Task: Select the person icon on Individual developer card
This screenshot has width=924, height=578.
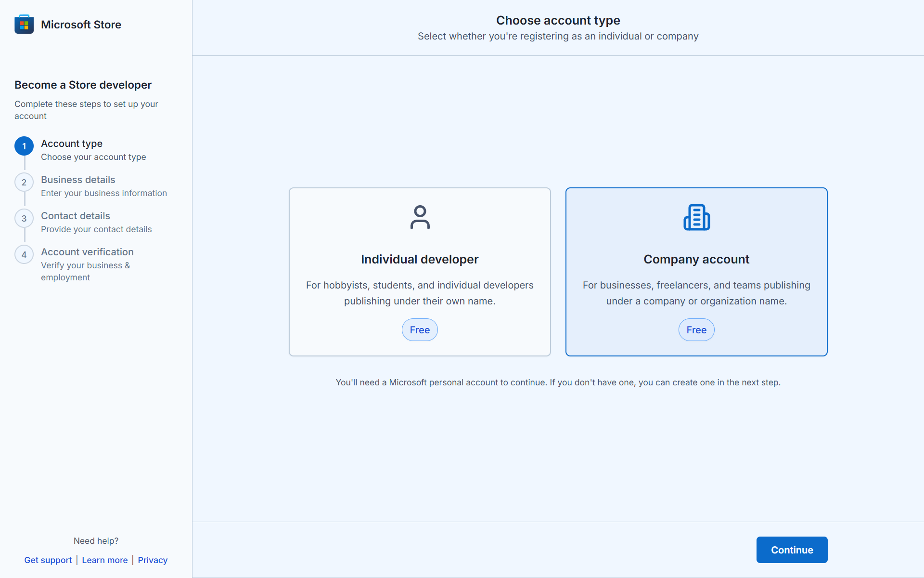Action: coord(420,217)
